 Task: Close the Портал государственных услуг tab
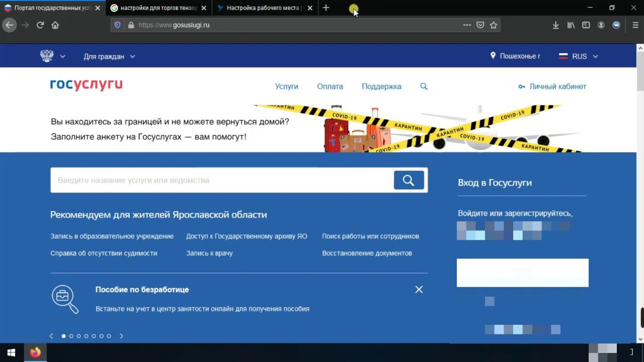coord(98,8)
